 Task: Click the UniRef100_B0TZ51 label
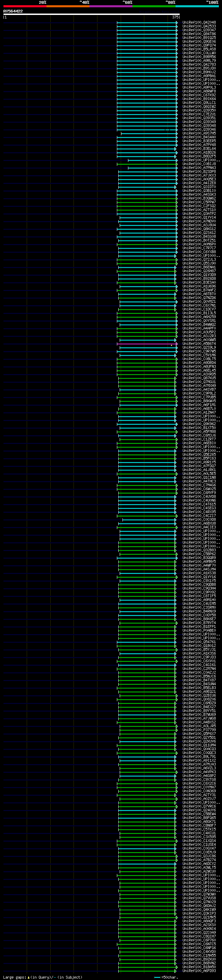(199, 241)
